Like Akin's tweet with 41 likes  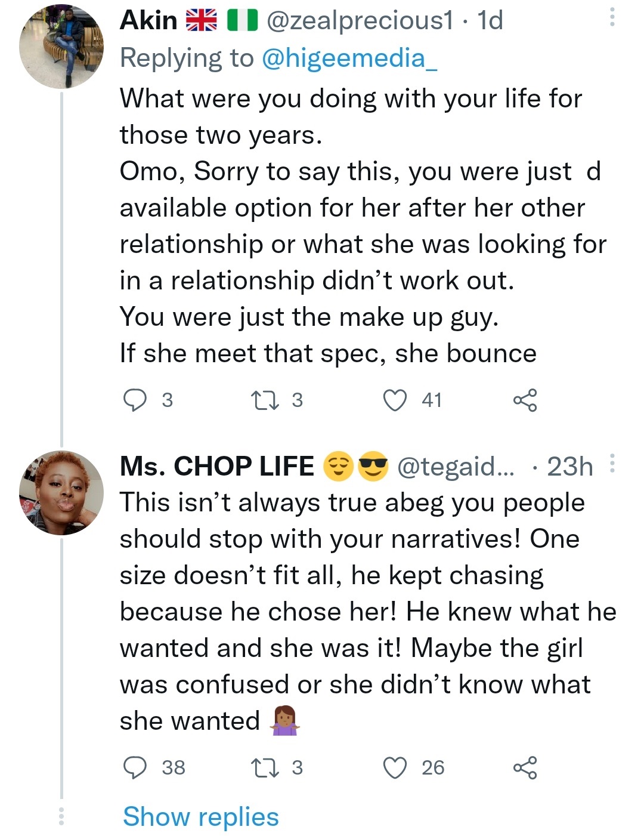pos(395,400)
